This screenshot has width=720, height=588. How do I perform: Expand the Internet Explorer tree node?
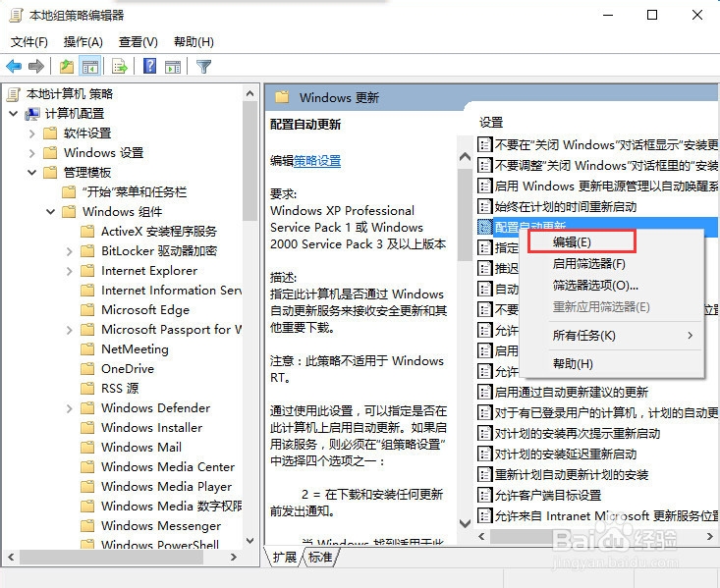[x=70, y=271]
